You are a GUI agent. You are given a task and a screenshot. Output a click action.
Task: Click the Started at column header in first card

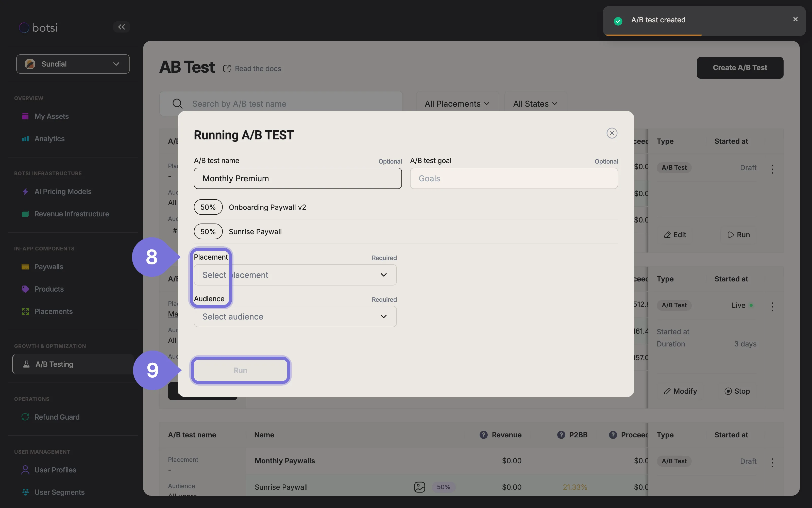(x=731, y=141)
